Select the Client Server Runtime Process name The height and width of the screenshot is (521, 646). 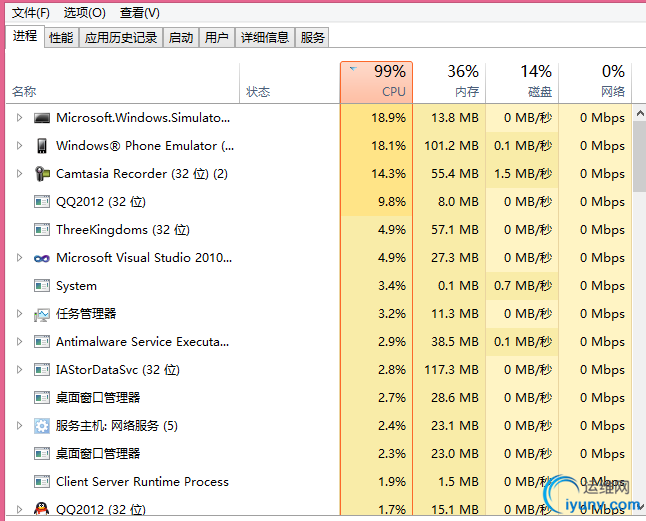[142, 482]
